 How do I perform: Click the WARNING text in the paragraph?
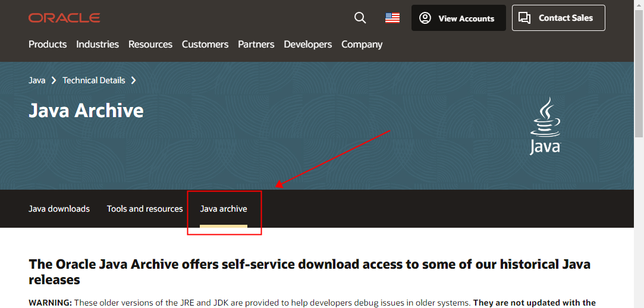(50, 303)
